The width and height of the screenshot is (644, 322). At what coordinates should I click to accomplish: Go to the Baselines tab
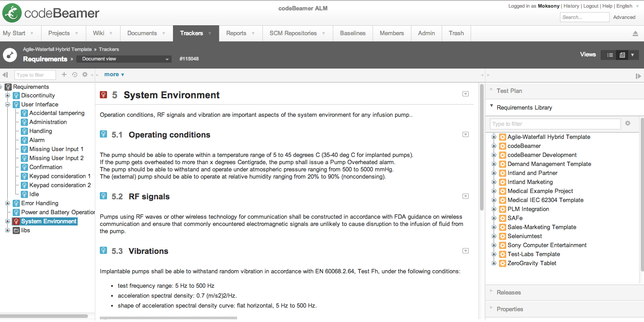point(353,33)
